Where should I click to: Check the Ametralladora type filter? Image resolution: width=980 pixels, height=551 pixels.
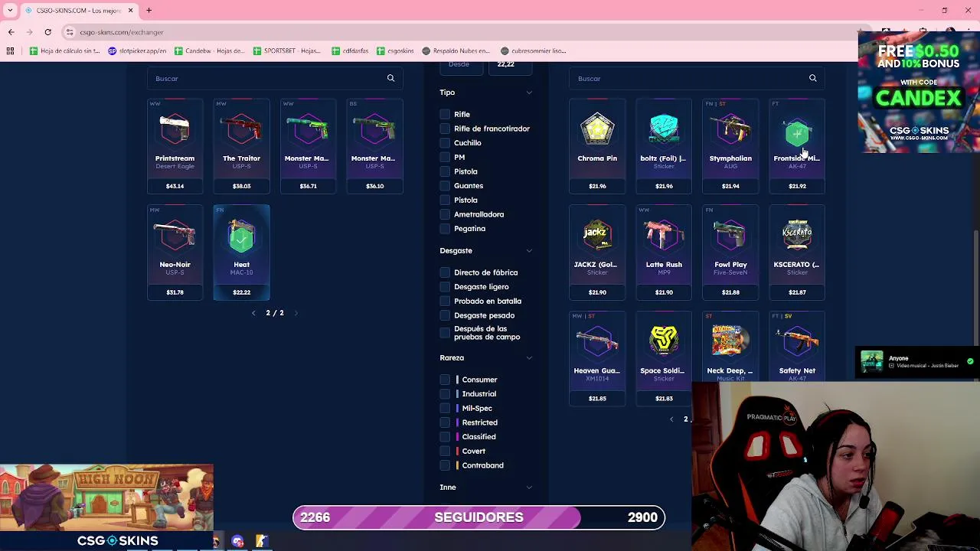coord(445,214)
